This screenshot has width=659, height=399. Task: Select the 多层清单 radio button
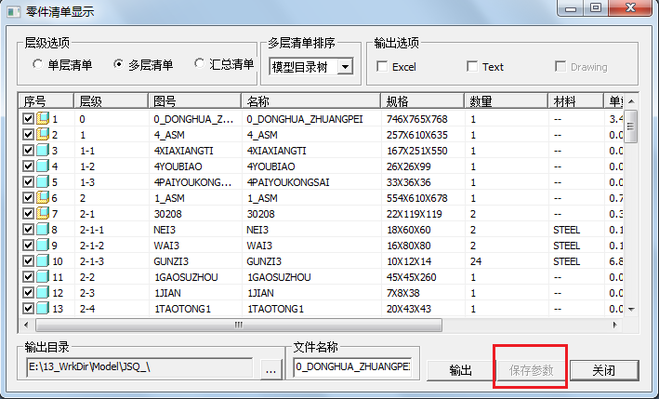[119, 64]
